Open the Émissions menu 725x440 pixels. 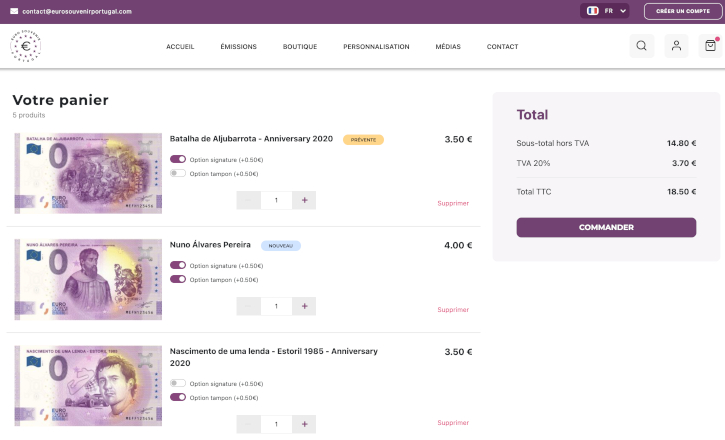coord(238,47)
